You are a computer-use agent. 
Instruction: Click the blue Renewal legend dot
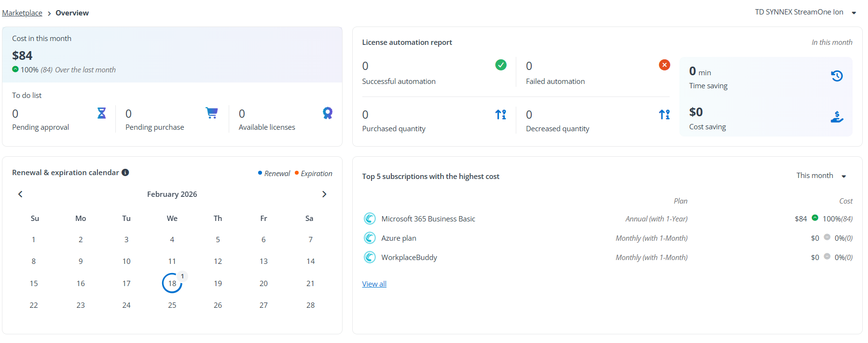click(260, 173)
